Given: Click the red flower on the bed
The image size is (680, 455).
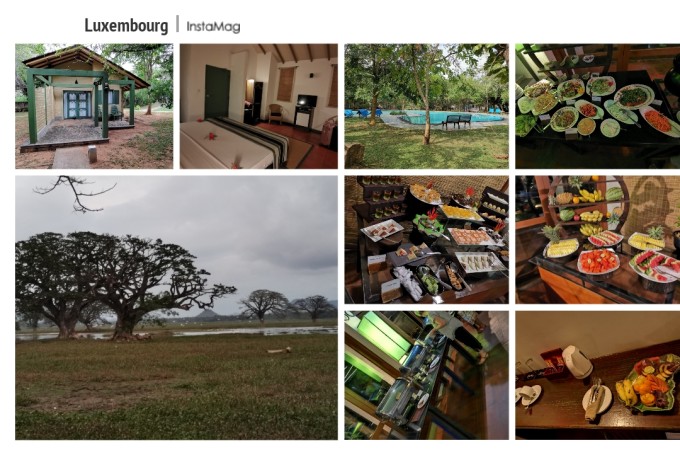Looking at the screenshot, I should point(211,136).
